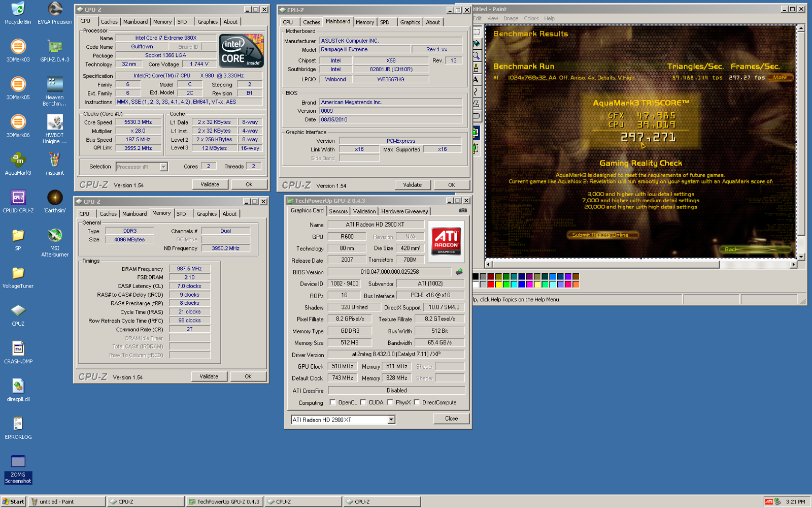Choose the Curve tool in Paint
Viewport: 812px width, 508px height.
tap(477, 91)
